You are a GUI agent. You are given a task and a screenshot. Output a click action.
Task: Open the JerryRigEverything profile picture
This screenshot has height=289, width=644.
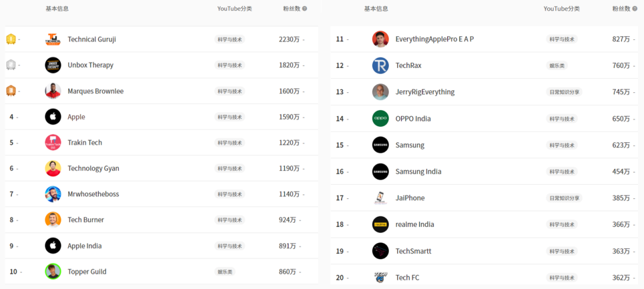point(380,92)
